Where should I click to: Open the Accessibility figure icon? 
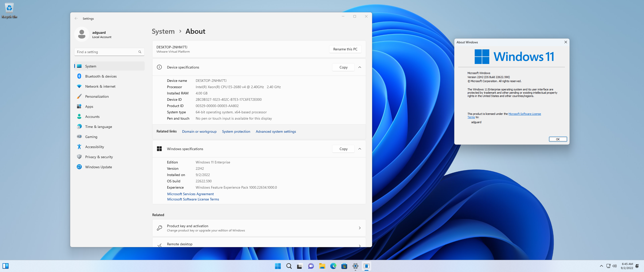(79, 147)
